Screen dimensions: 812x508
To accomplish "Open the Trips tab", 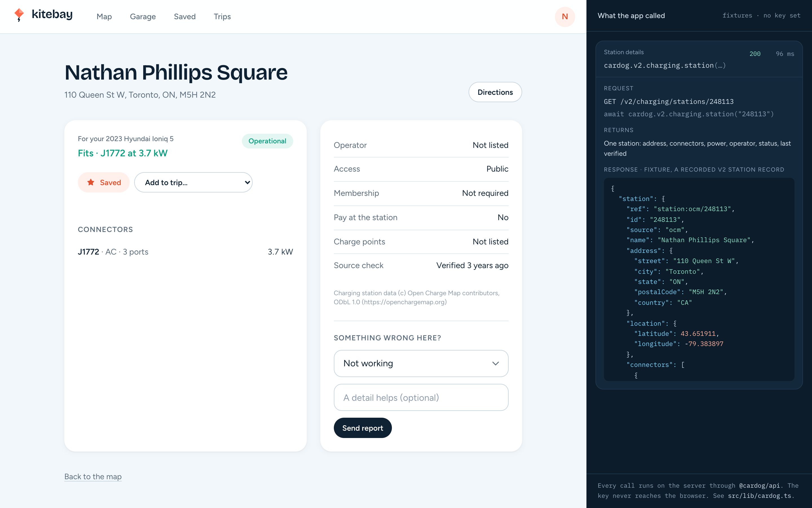I will [222, 16].
